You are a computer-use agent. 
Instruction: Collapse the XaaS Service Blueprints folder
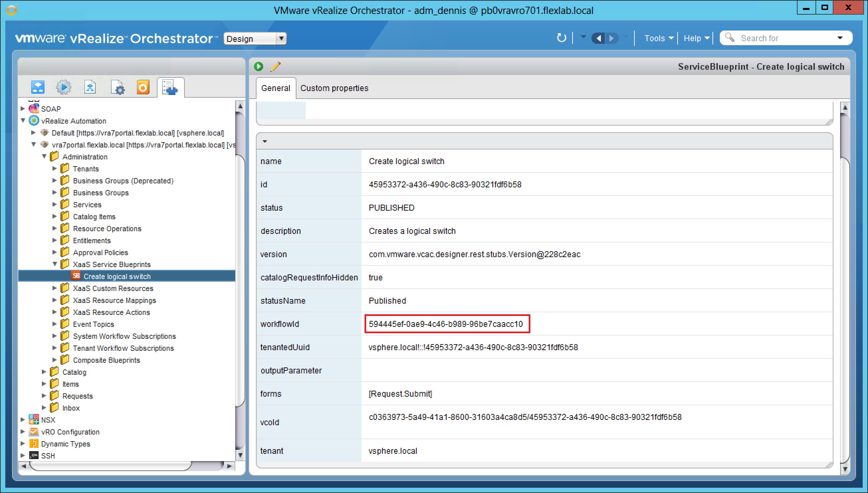point(54,264)
